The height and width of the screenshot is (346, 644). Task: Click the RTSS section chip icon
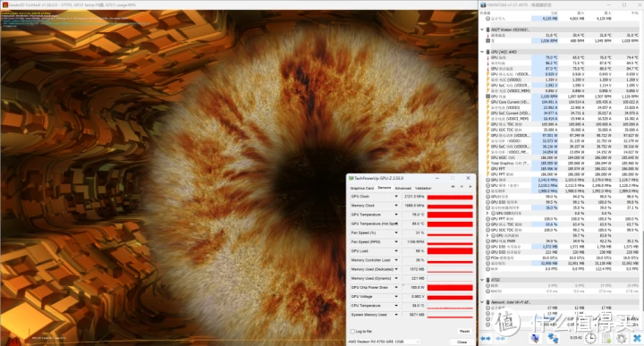(488, 280)
